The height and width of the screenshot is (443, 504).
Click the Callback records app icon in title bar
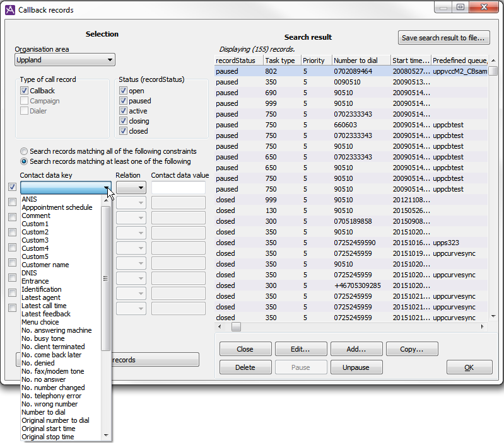point(9,10)
